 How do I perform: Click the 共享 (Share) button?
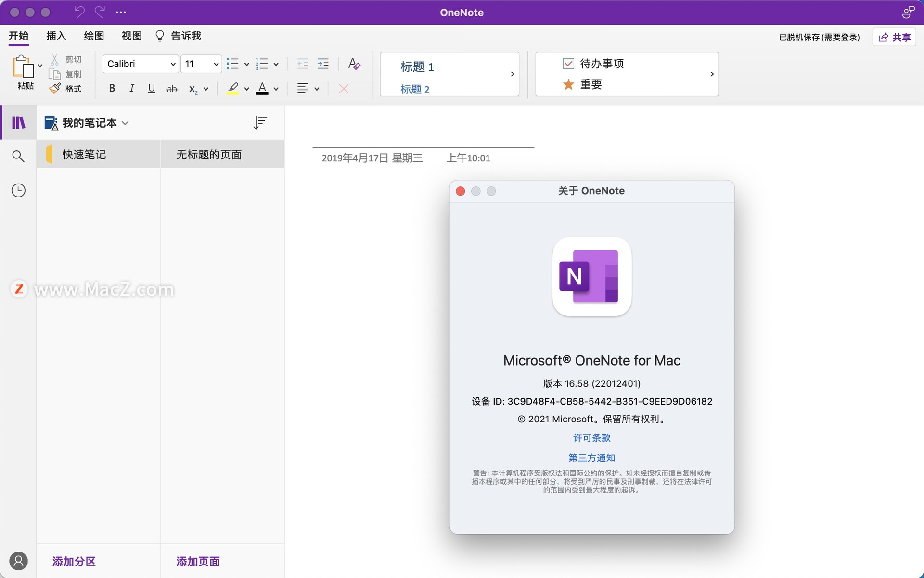click(894, 37)
